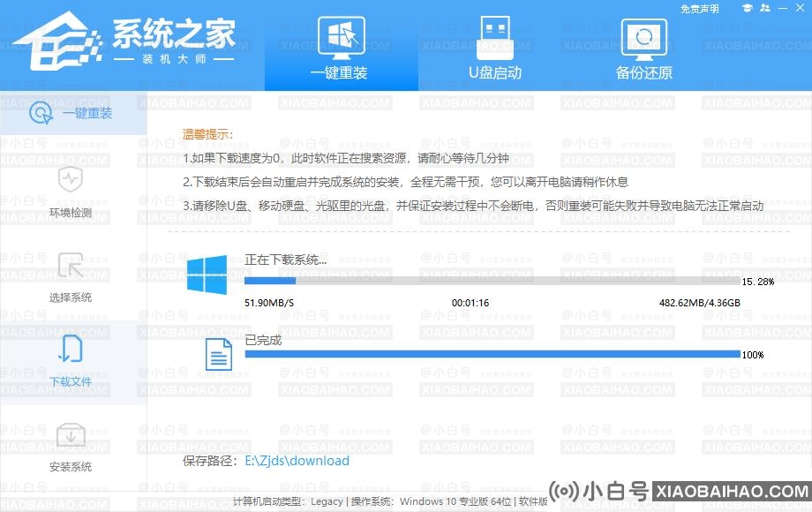
Task: Select 一键重装 in the left sidebar
Action: pos(73,113)
